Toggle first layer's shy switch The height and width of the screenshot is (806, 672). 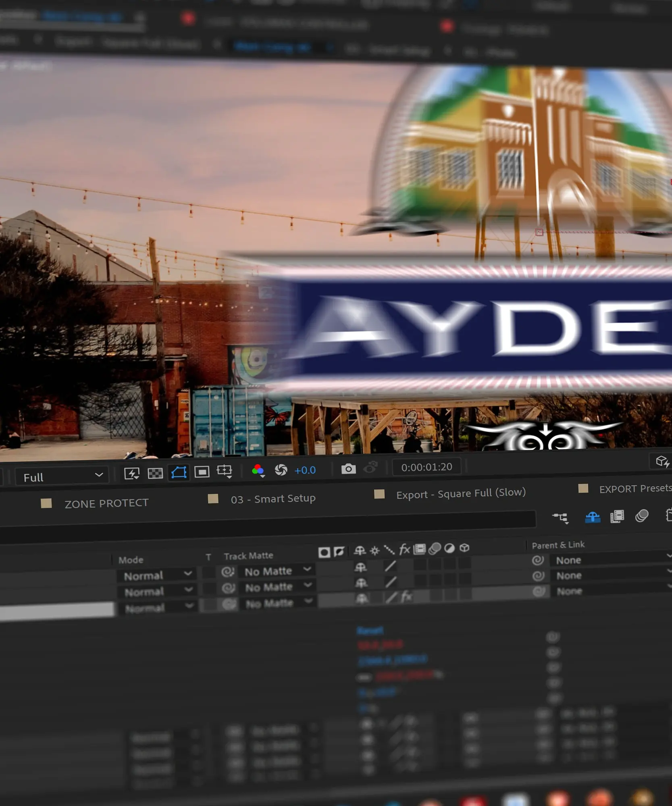point(360,567)
